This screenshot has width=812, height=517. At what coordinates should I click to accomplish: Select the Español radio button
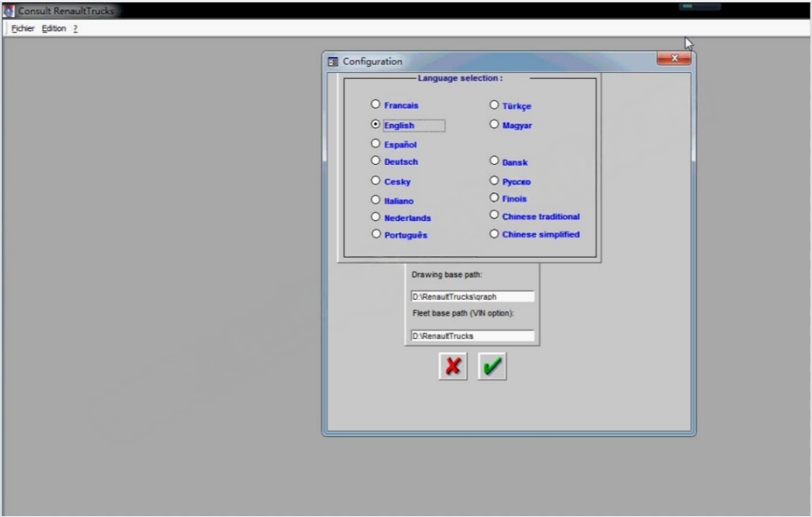(x=375, y=144)
